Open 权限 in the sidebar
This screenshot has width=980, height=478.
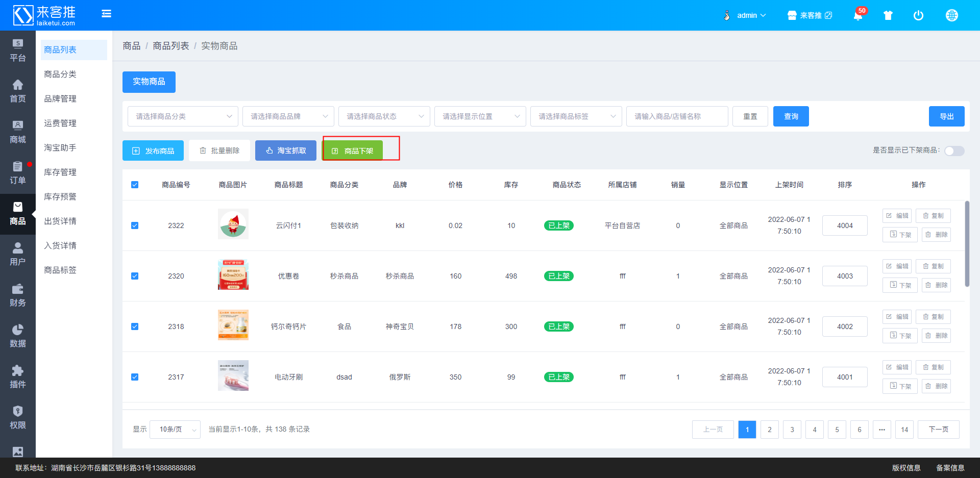pos(18,418)
